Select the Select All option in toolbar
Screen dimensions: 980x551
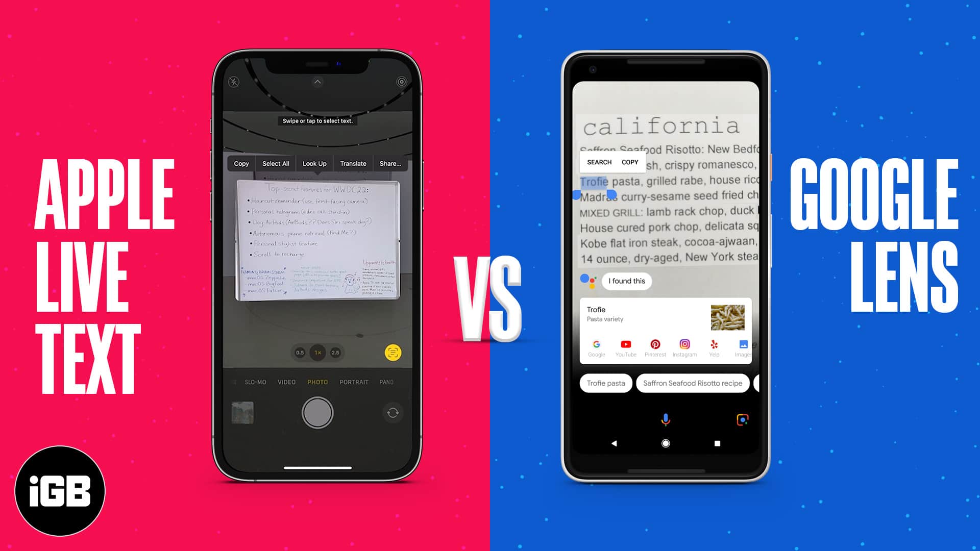(275, 163)
